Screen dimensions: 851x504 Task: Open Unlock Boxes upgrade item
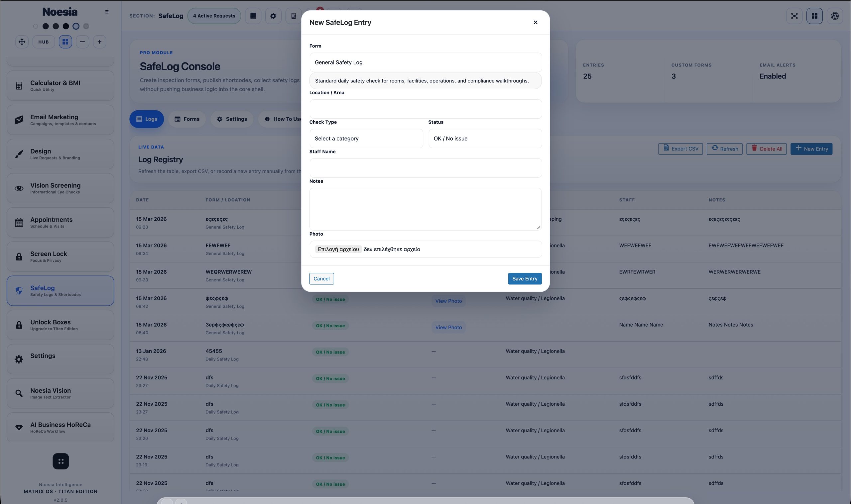(x=60, y=325)
